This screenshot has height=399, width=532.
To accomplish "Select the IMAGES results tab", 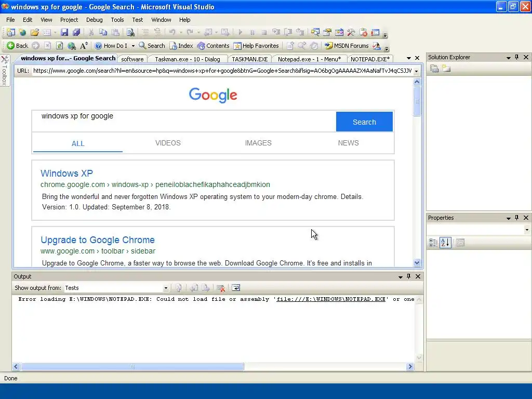I will coord(258,143).
